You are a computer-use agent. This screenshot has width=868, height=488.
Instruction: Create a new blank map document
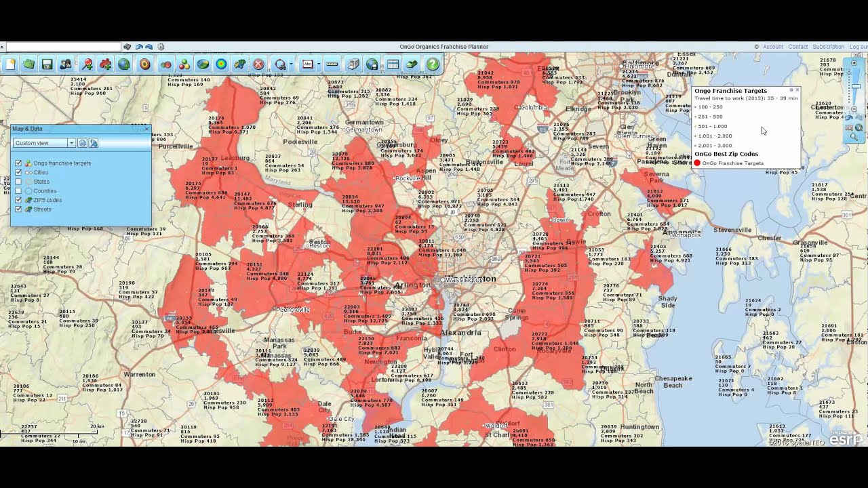9,64
